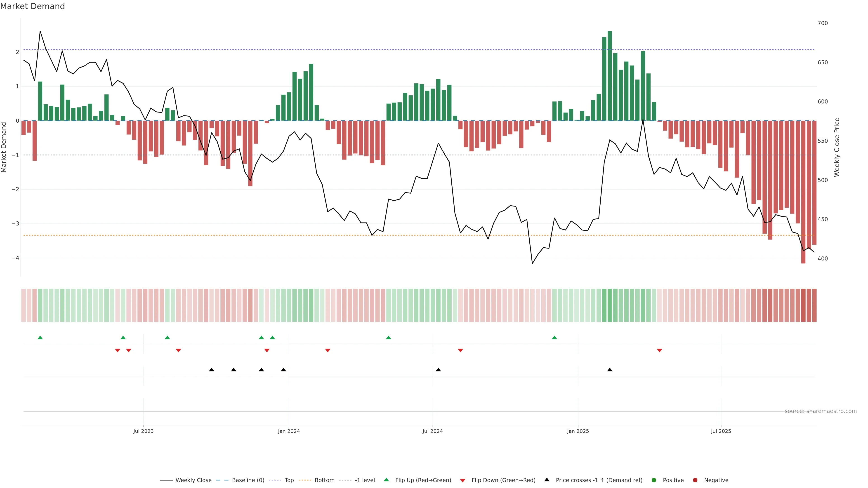Click Negative red dot legend icon
Screen dimensions: 868x488
[695, 480]
